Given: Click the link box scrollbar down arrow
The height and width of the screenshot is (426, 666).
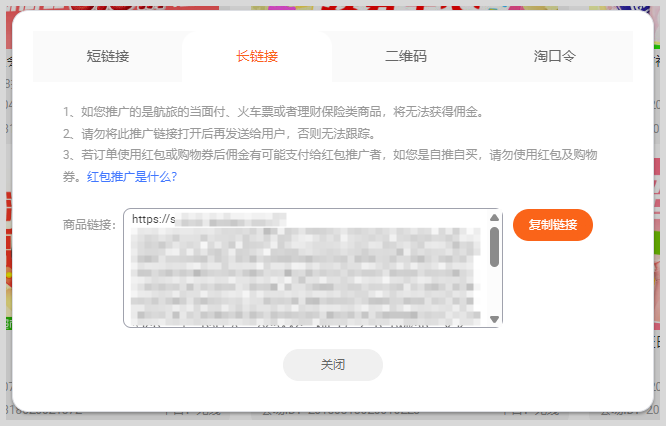Looking at the screenshot, I should point(494,319).
